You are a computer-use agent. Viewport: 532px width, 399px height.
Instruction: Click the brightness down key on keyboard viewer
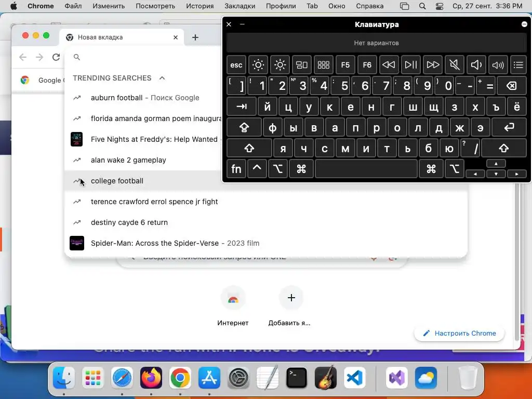258,64
